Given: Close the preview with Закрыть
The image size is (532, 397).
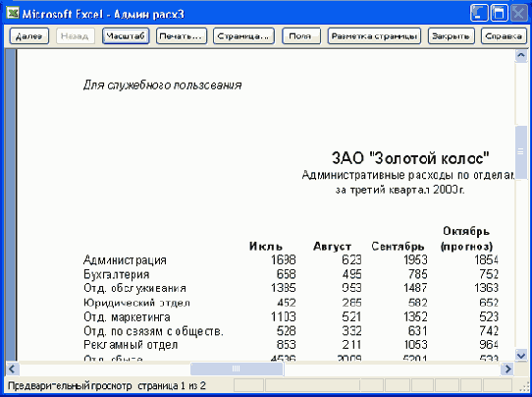Looking at the screenshot, I should (451, 36).
